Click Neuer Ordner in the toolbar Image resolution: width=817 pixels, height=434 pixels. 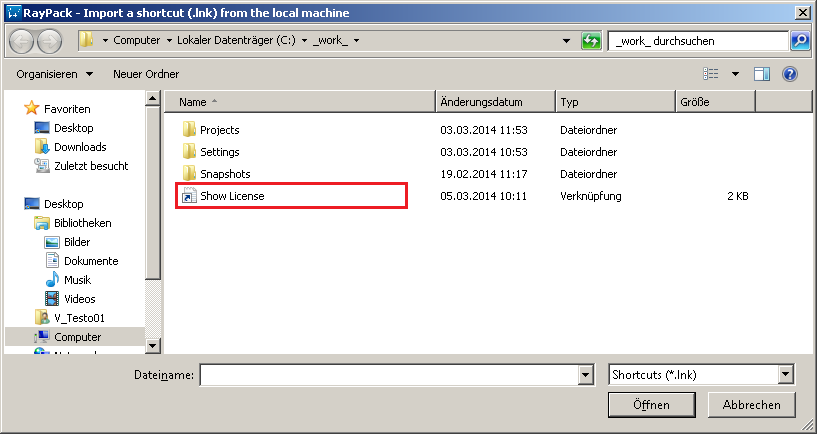(146, 74)
